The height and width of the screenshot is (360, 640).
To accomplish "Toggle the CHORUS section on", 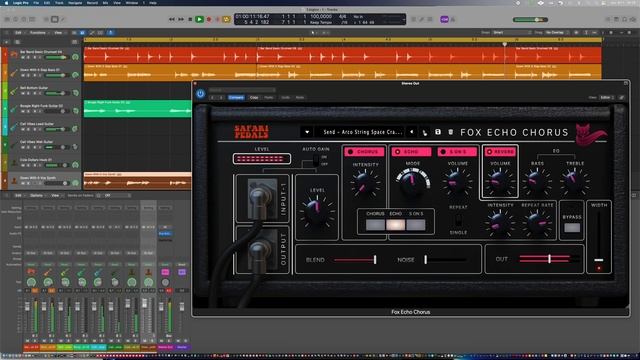I will (x=364, y=152).
